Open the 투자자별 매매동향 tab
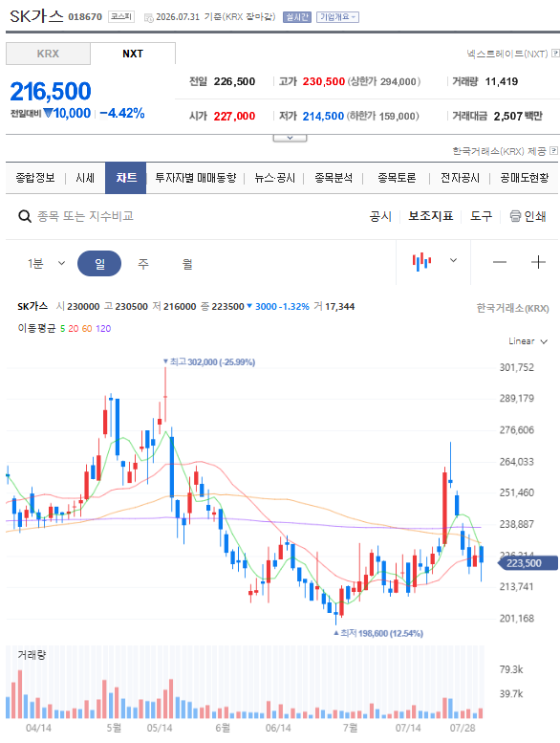Image resolution: width=560 pixels, height=743 pixels. tap(196, 178)
